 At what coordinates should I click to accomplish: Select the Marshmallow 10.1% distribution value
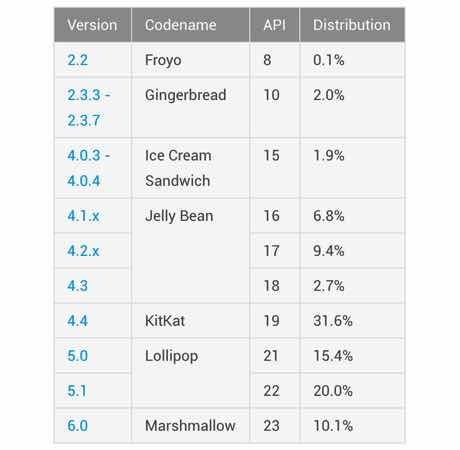point(333,426)
